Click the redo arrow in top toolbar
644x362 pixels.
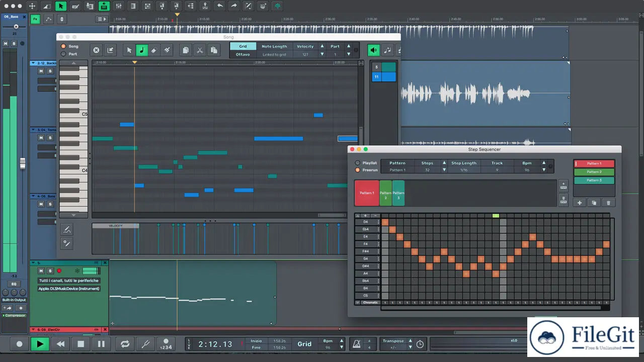[234, 6]
